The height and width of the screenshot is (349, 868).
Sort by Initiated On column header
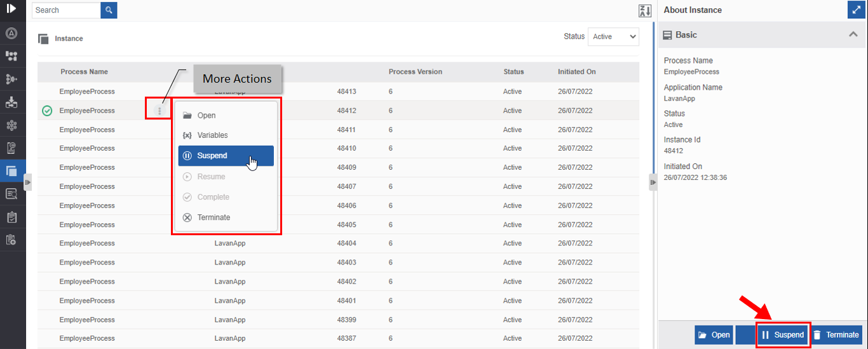tap(577, 72)
